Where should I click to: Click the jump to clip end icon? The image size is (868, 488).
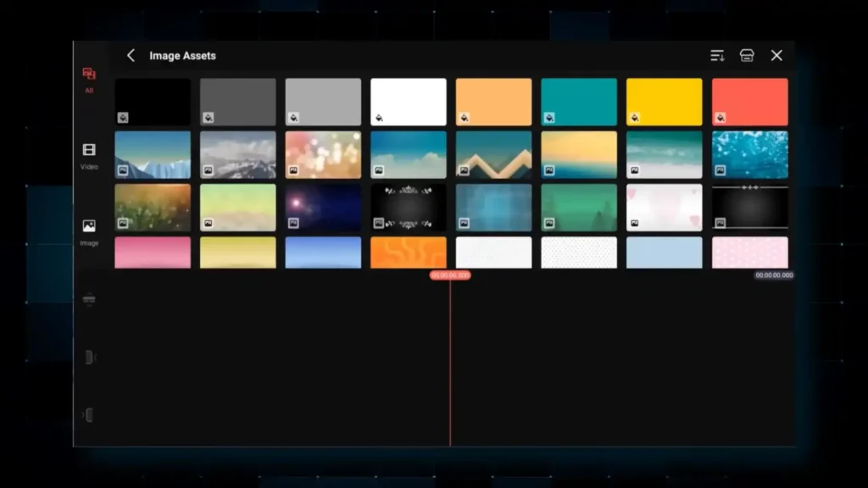(89, 415)
